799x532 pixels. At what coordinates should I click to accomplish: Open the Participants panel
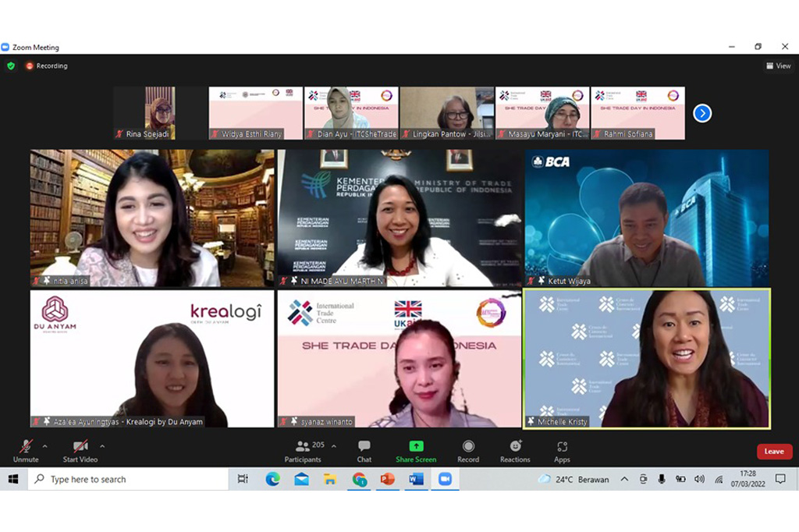pos(304,451)
